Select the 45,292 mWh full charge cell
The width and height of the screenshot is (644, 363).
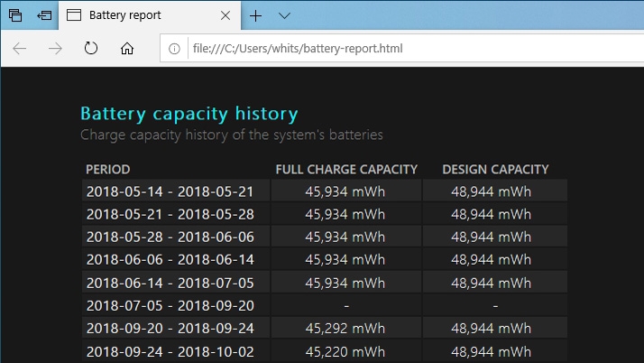(x=345, y=328)
